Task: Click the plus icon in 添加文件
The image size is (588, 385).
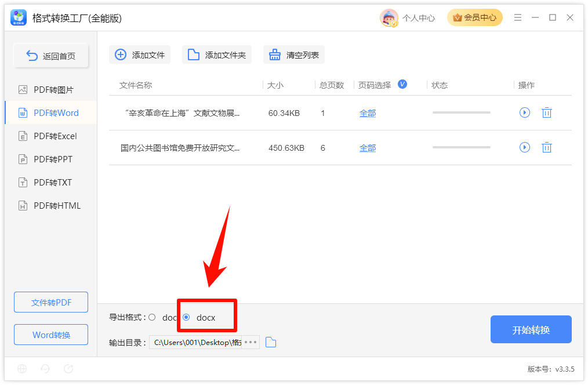Action: click(121, 55)
